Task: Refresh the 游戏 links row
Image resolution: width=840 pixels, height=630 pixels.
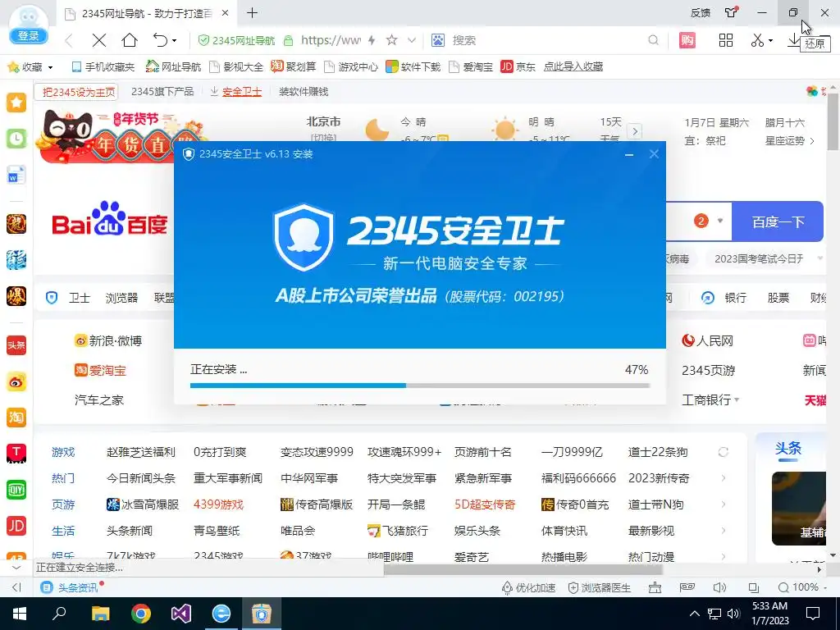Action: point(724,452)
